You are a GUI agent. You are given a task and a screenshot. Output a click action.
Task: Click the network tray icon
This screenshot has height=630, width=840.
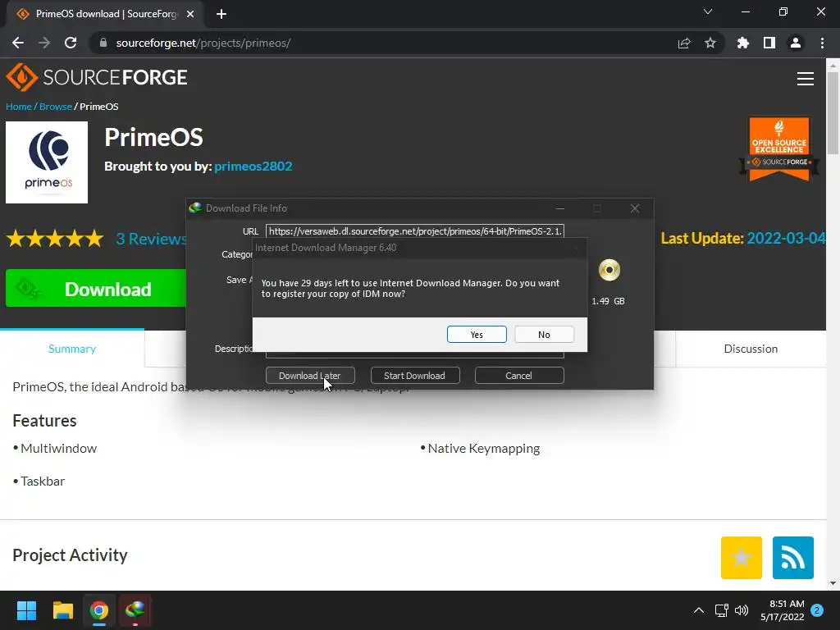coord(722,610)
